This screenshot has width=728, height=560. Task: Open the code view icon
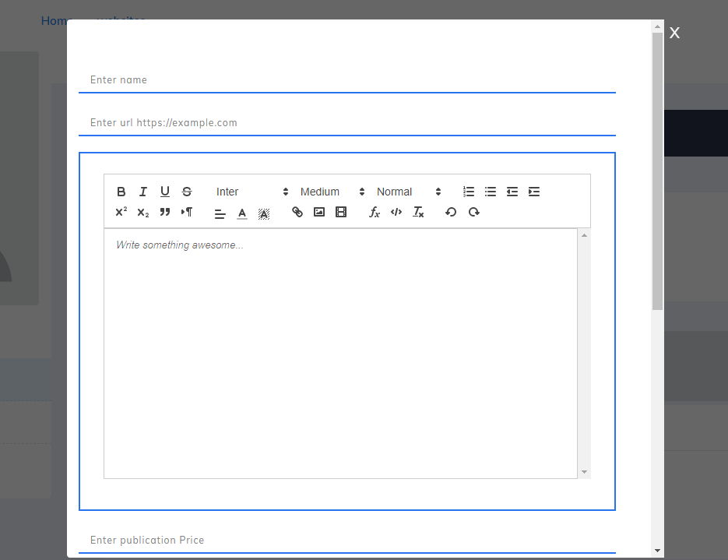coord(396,212)
